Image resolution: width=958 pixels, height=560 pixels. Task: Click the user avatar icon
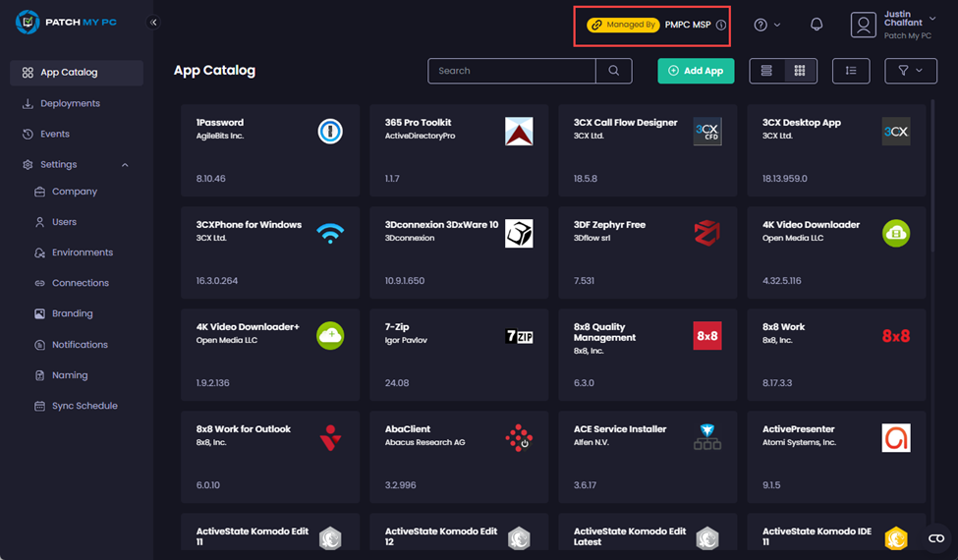[863, 26]
